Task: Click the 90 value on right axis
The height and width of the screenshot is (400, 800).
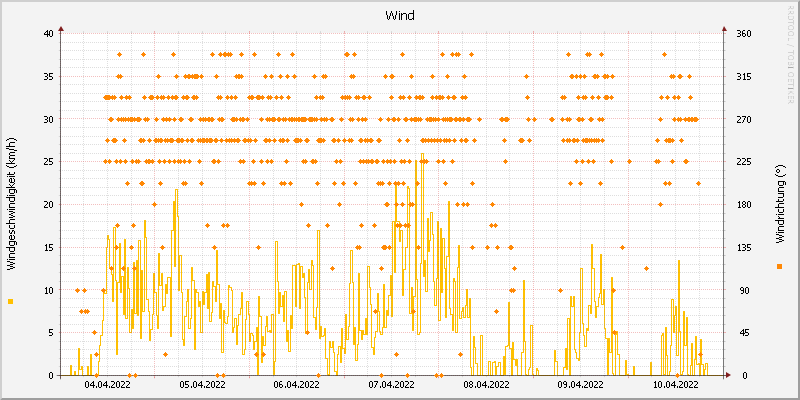Action: pyautogui.click(x=742, y=290)
